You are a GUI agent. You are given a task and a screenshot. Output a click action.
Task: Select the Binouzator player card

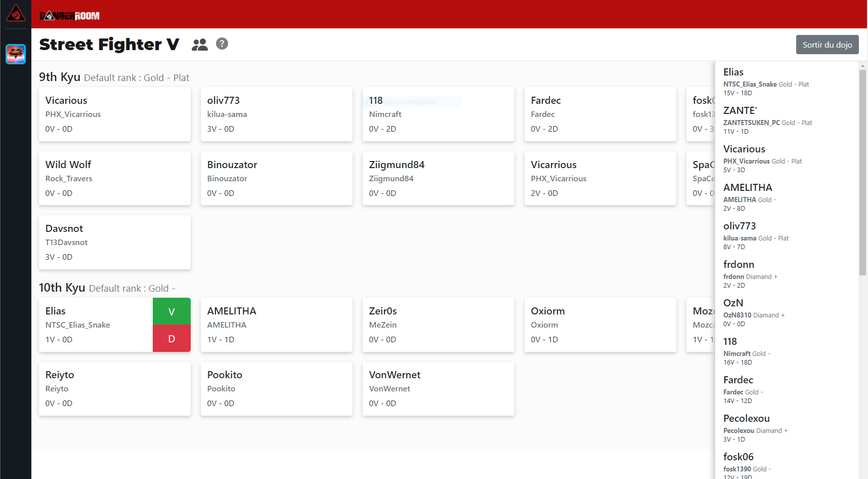pos(277,178)
